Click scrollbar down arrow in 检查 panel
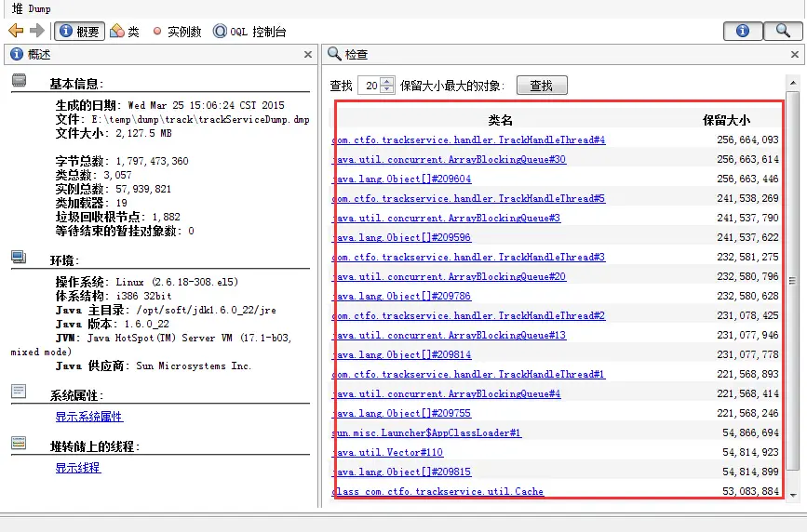Screen dimensions: 807x532 (793, 495)
